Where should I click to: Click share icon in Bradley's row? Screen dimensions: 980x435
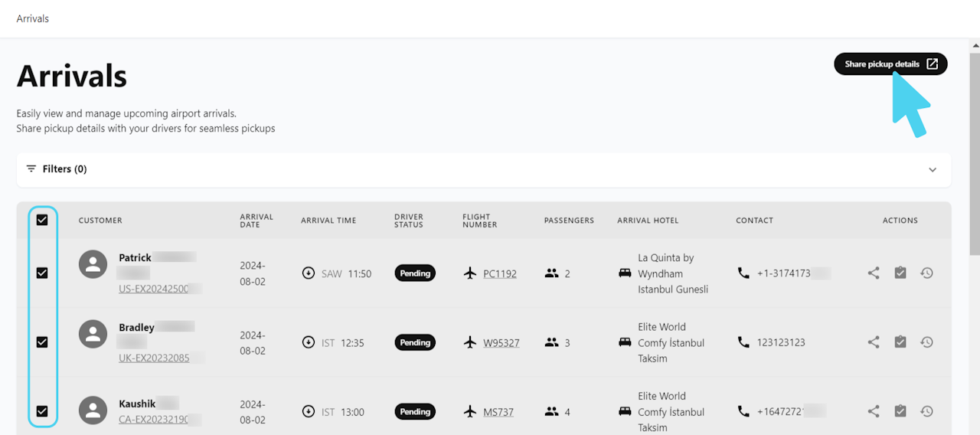pyautogui.click(x=874, y=342)
